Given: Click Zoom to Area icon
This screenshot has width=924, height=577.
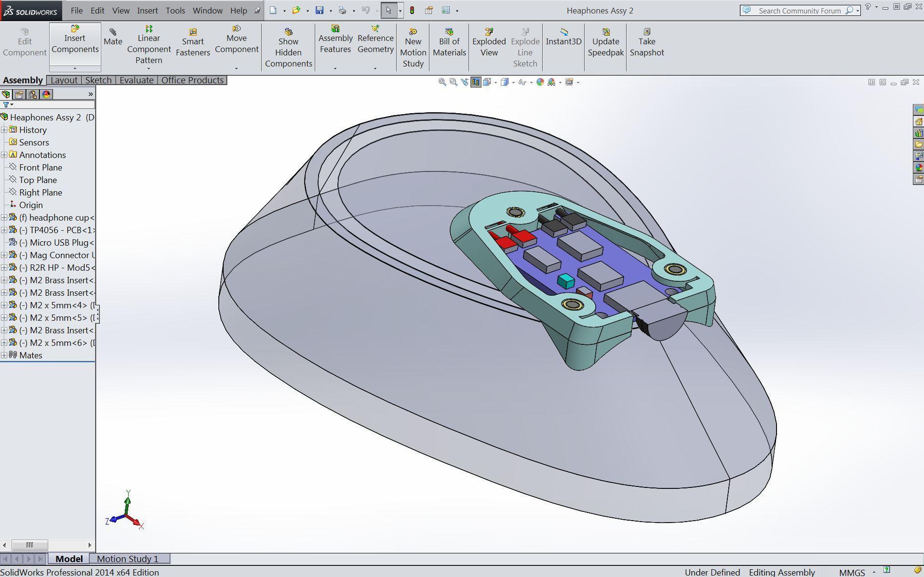Looking at the screenshot, I should (x=453, y=82).
